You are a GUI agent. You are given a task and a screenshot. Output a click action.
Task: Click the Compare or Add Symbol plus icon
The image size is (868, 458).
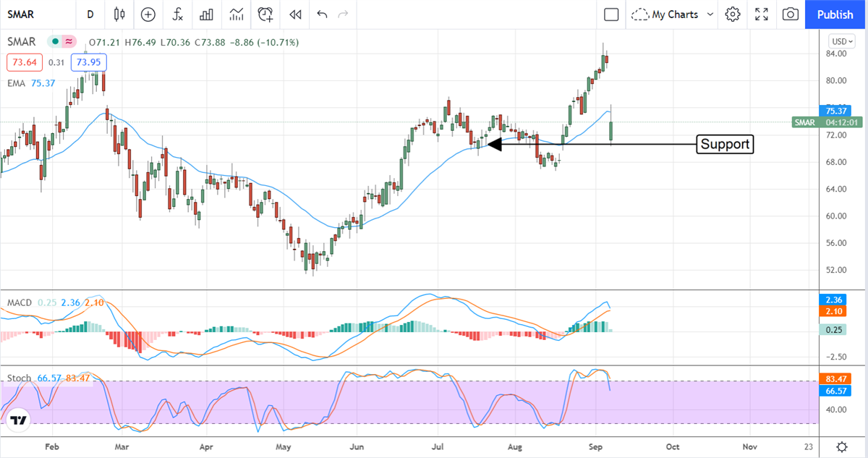point(148,14)
